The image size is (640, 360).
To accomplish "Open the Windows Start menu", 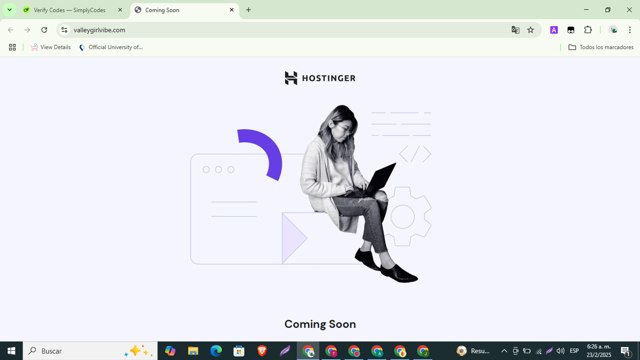I will (11, 351).
